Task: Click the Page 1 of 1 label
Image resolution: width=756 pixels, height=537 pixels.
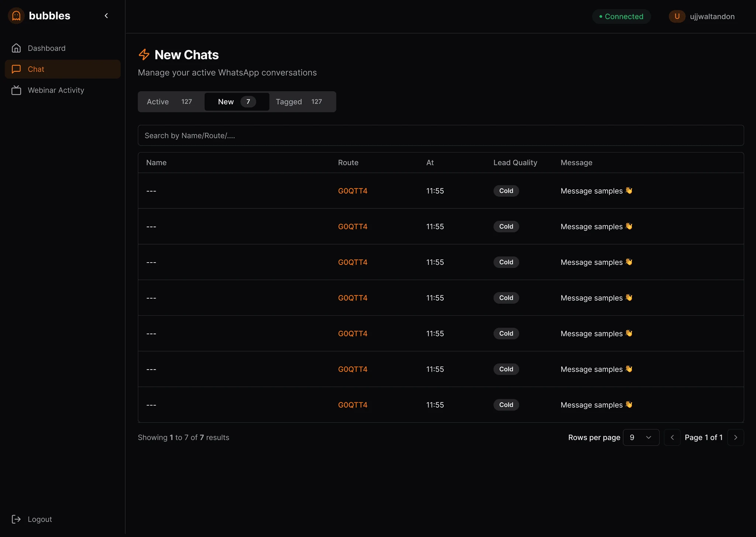Action: 704,437
